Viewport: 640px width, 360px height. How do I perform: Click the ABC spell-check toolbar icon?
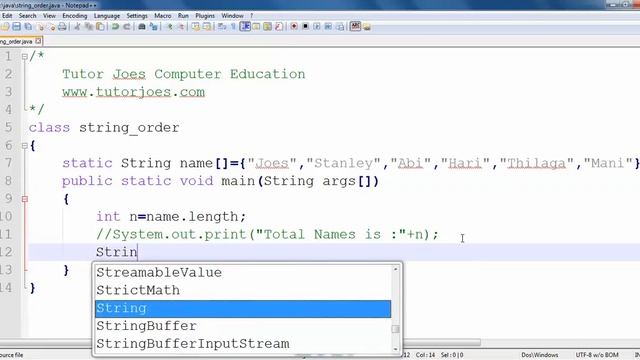(x=355, y=27)
